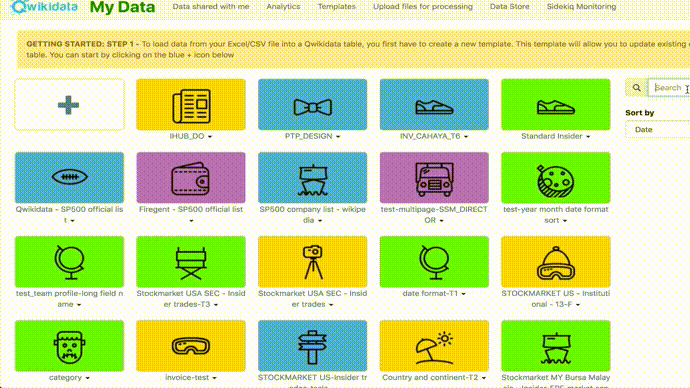Click into the Search input field
The height and width of the screenshot is (388, 690).
[669, 88]
